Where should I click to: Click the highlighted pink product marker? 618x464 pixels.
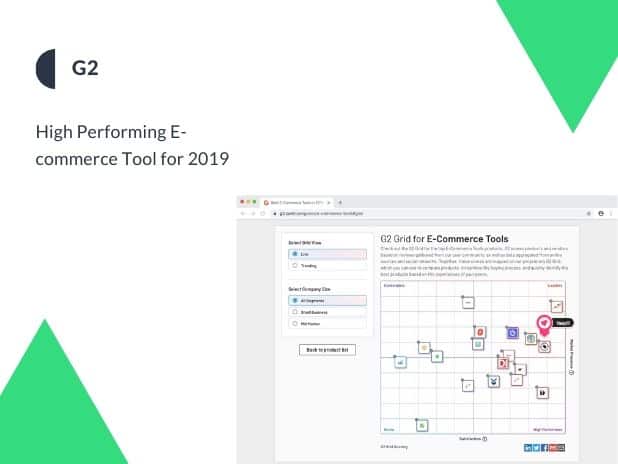coord(543,324)
